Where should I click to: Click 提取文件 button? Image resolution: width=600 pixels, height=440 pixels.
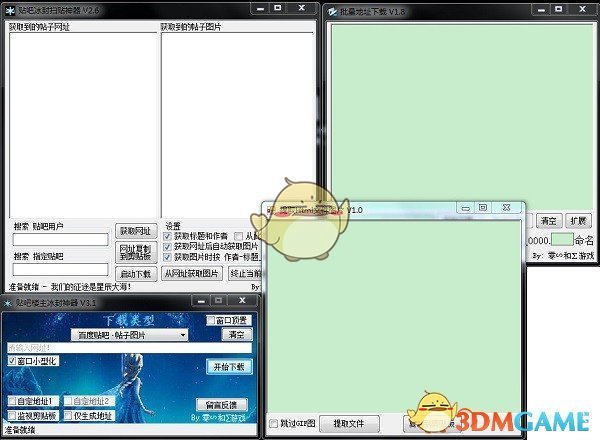click(349, 424)
